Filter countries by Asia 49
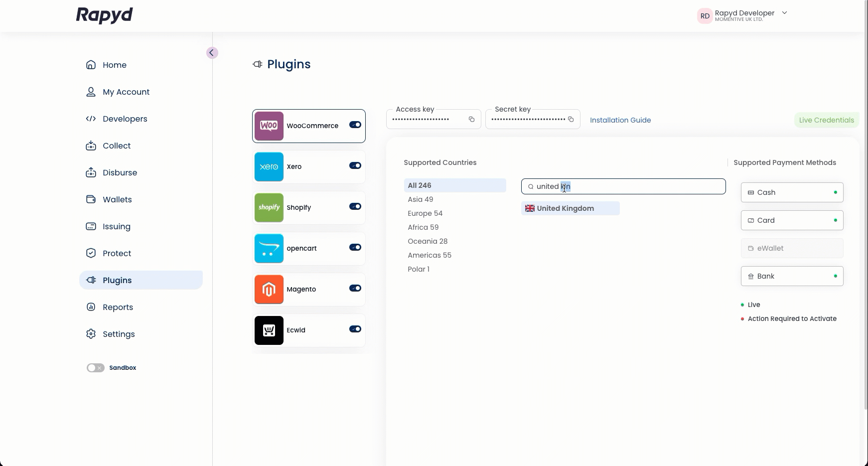Image resolution: width=868 pixels, height=466 pixels. [x=421, y=199]
